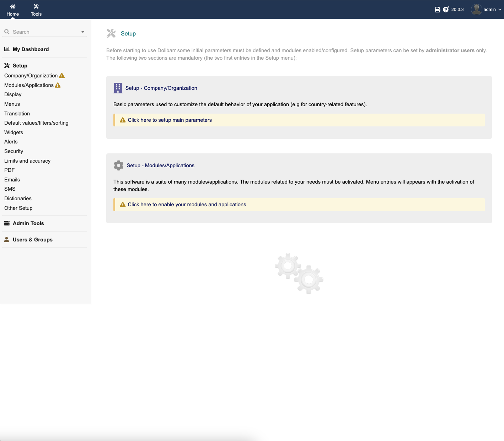The image size is (504, 441).
Task: Select Dictionaries in the Setup menu
Action: [18, 198]
